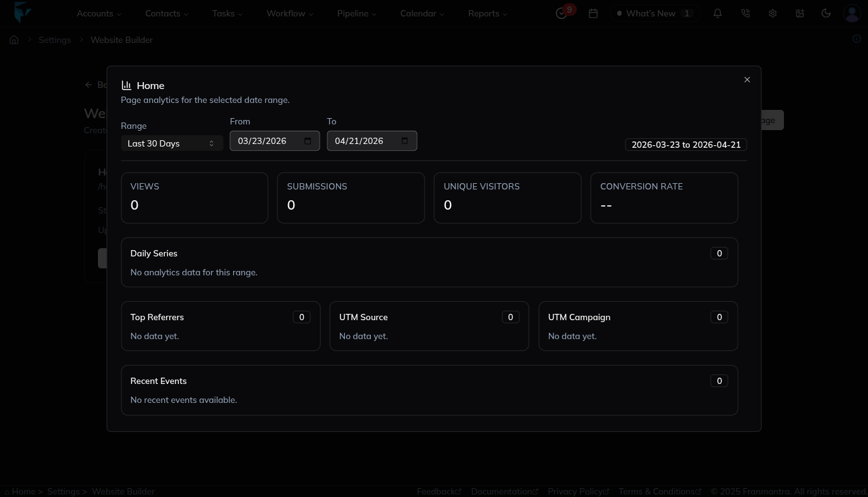
Task: Open the image gallery icon in top bar
Action: pos(800,13)
